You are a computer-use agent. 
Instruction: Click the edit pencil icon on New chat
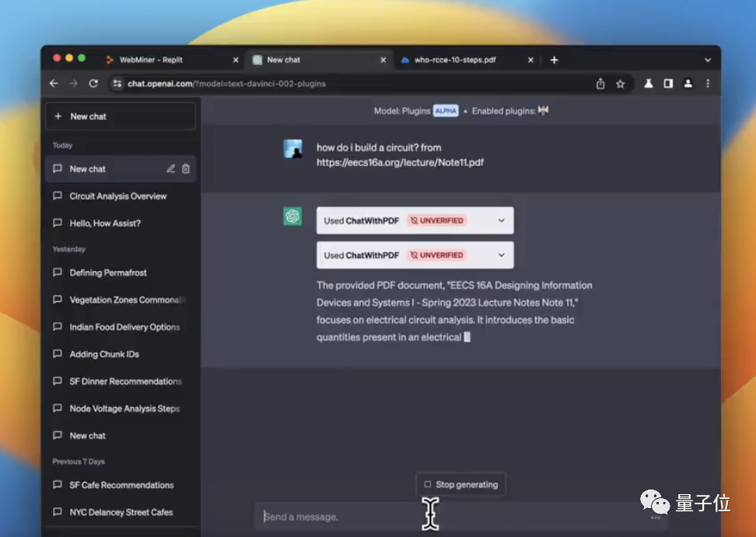[x=170, y=169]
